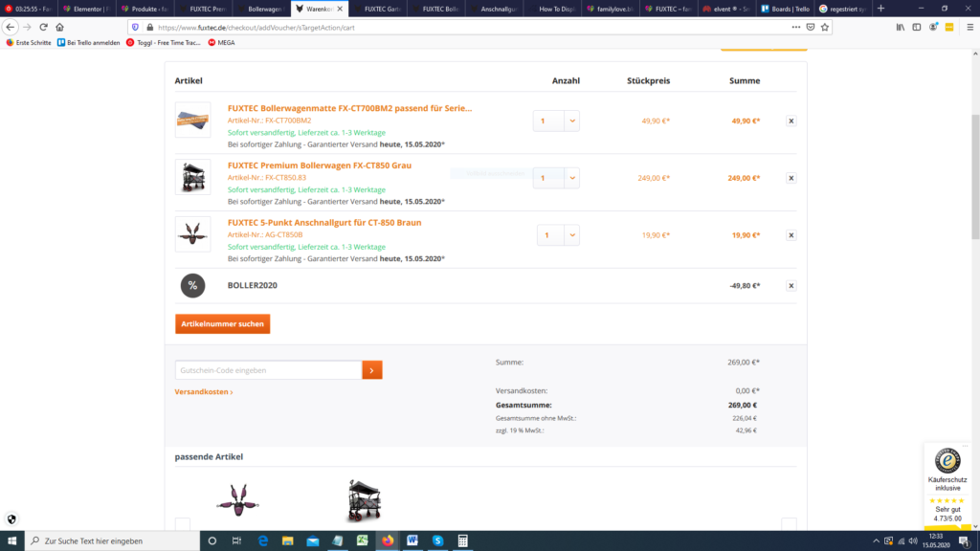
Task: Reload the current page
Action: [43, 28]
